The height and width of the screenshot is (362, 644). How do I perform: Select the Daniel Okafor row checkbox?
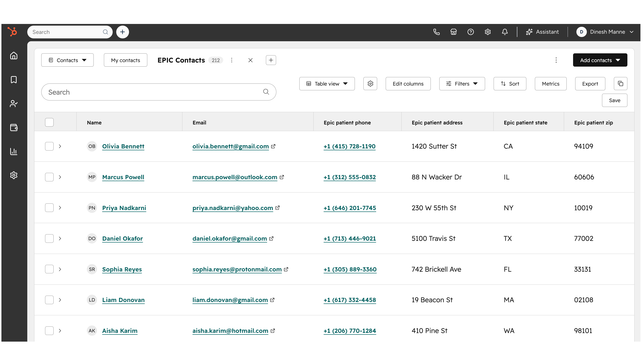[49, 238]
